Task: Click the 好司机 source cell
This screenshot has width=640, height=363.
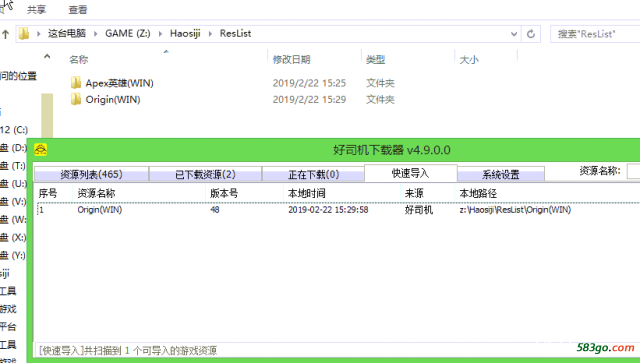Action: coord(419,210)
